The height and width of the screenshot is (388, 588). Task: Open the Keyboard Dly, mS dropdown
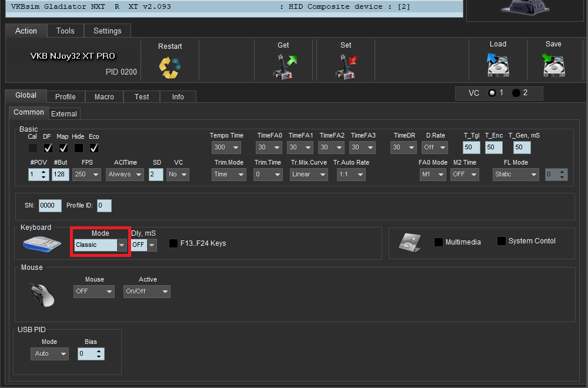tap(144, 245)
